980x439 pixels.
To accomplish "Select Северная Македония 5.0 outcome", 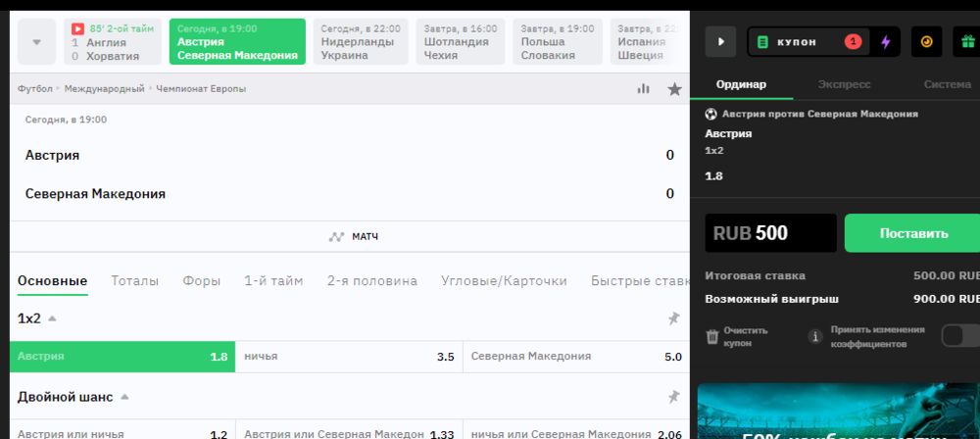I will 576,357.
